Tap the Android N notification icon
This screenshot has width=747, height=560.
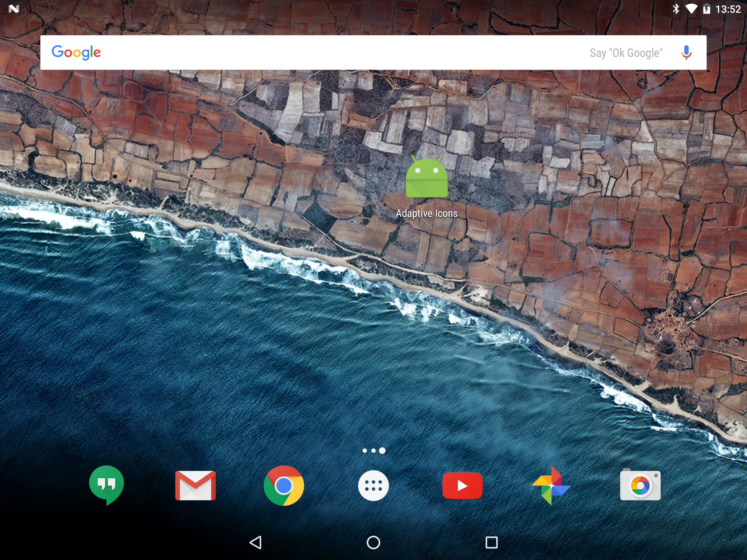point(14,9)
